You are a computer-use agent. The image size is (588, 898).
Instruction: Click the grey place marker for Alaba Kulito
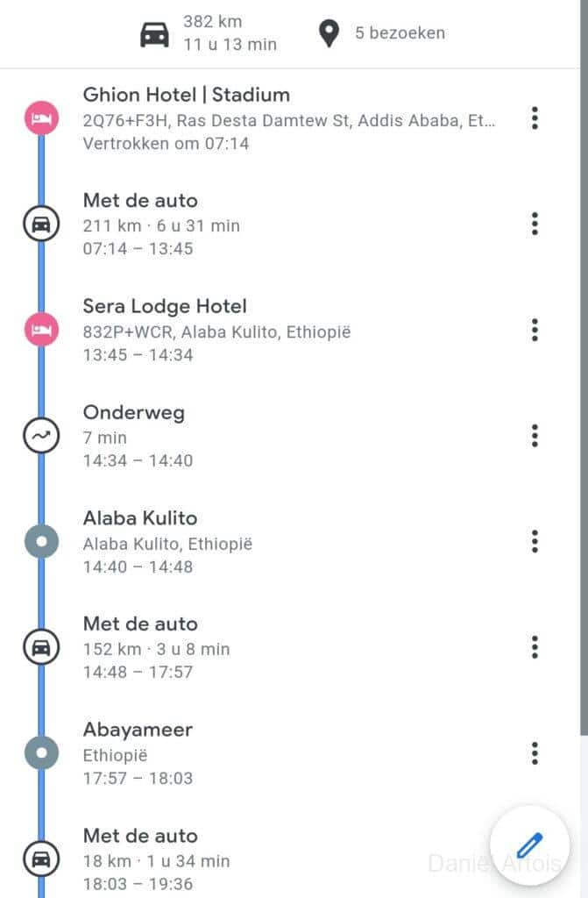point(41,541)
